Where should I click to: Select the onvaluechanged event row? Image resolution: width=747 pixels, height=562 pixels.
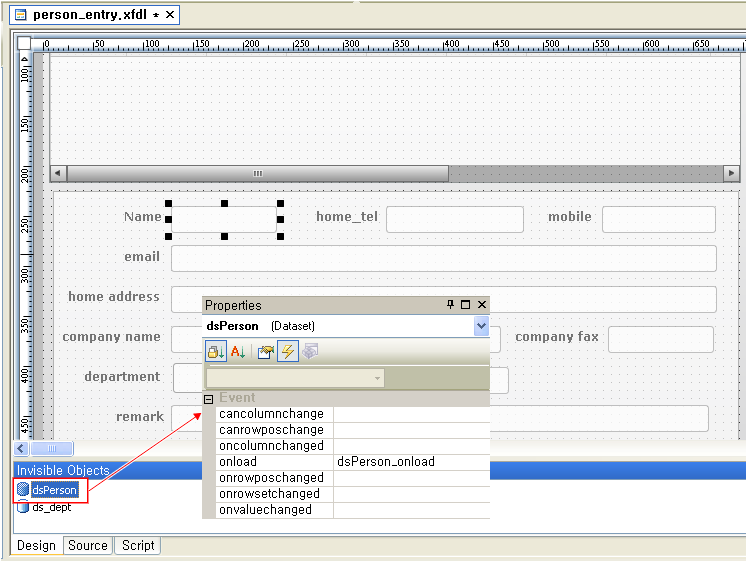[353, 510]
